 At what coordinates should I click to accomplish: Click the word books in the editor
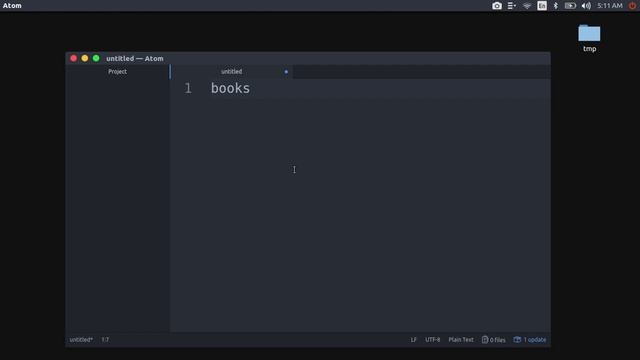coord(230,88)
